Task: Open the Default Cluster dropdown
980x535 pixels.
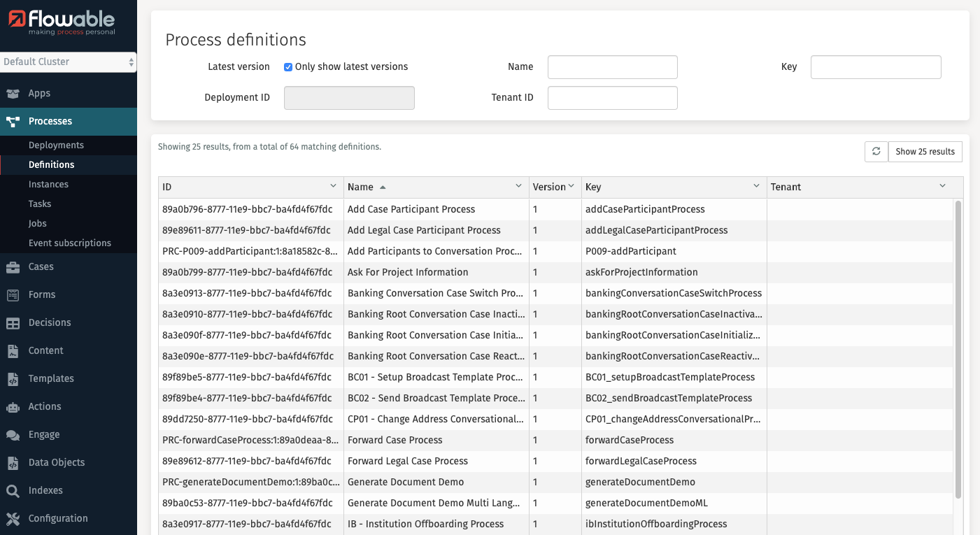Action: coord(68,62)
